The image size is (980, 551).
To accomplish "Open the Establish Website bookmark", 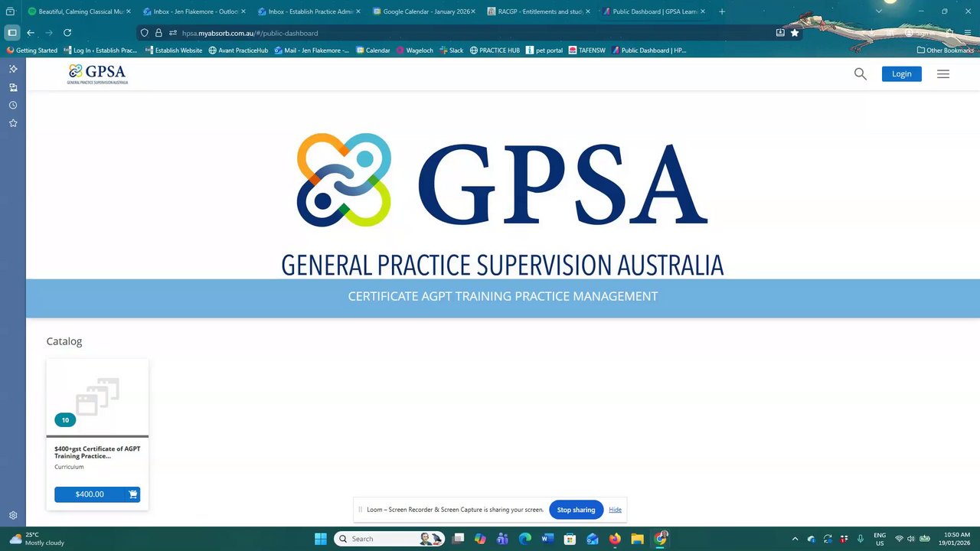I will 174,51.
